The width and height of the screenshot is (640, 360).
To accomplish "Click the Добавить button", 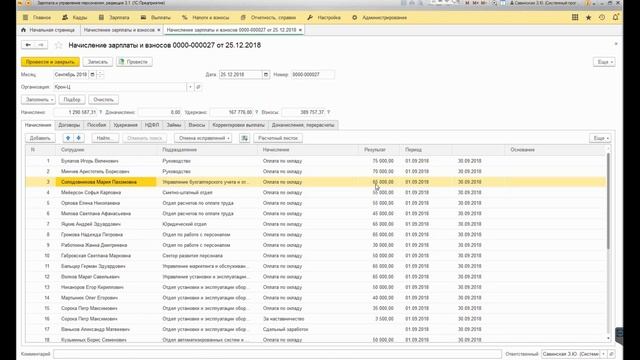I will pyautogui.click(x=40, y=138).
